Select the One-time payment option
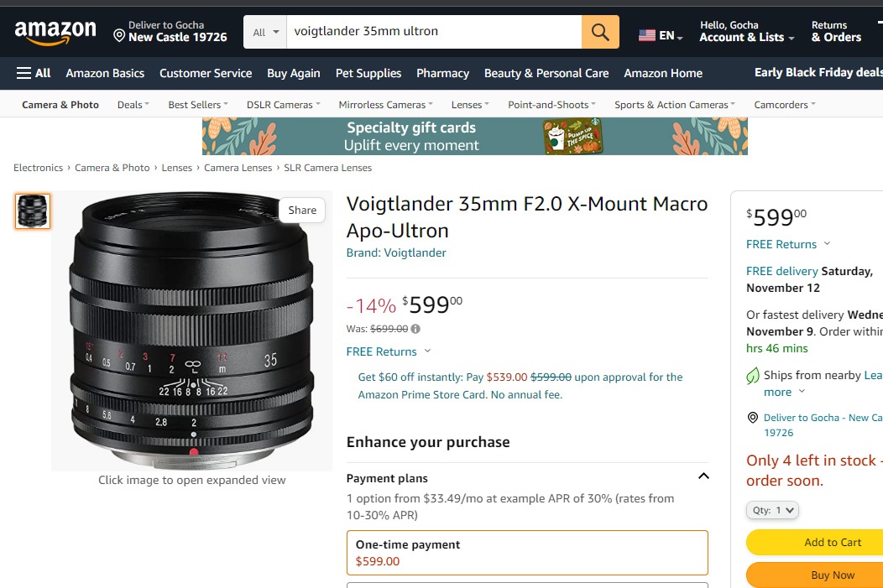The width and height of the screenshot is (883, 588). coord(527,553)
